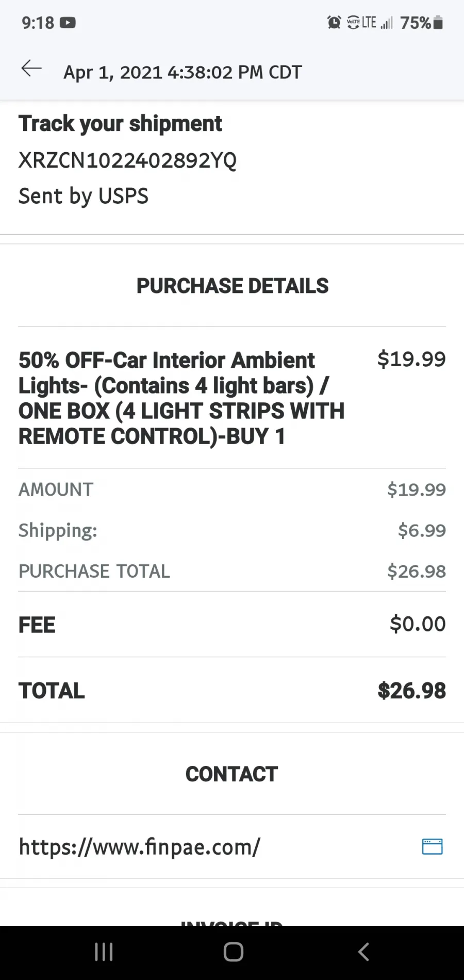Open the https://www.finpae.com/ link
Viewport: 464px width, 980px height.
[x=139, y=846]
